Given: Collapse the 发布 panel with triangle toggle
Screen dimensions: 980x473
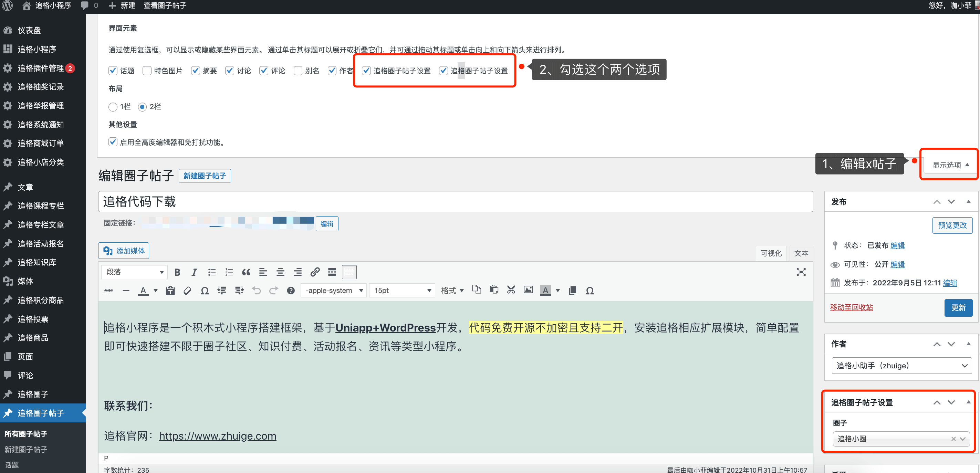Looking at the screenshot, I should pyautogui.click(x=969, y=201).
